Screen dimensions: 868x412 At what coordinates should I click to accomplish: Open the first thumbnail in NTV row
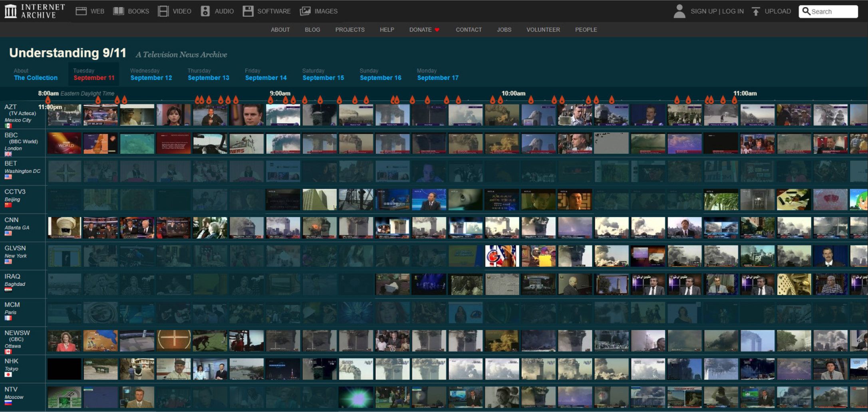(64, 397)
